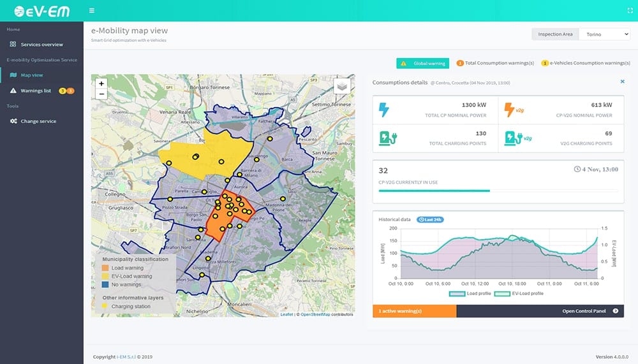Click the 613 kW value

click(602, 105)
